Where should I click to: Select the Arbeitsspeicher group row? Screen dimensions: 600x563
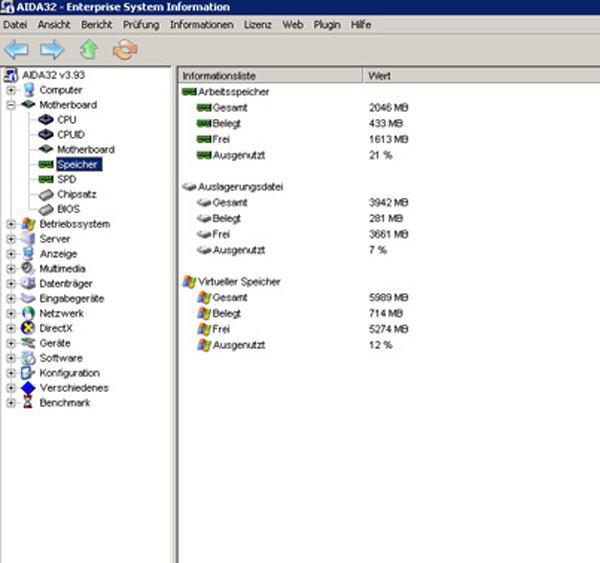tap(233, 92)
